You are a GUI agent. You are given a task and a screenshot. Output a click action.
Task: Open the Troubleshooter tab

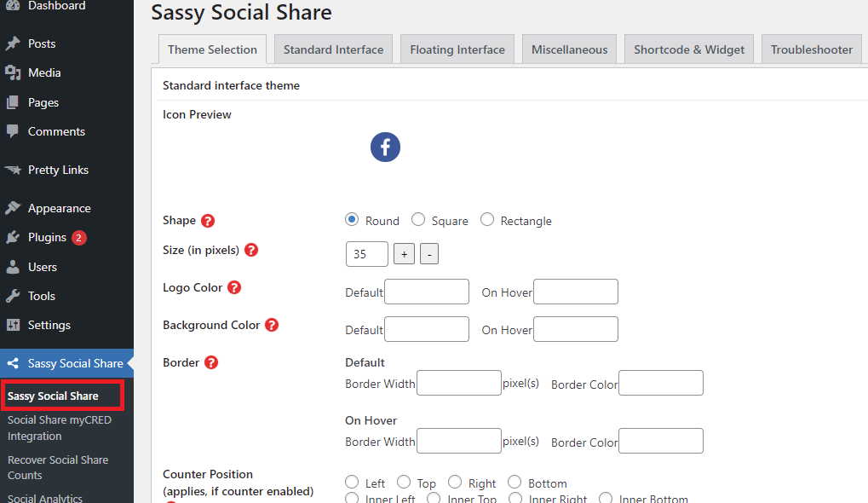coord(812,49)
